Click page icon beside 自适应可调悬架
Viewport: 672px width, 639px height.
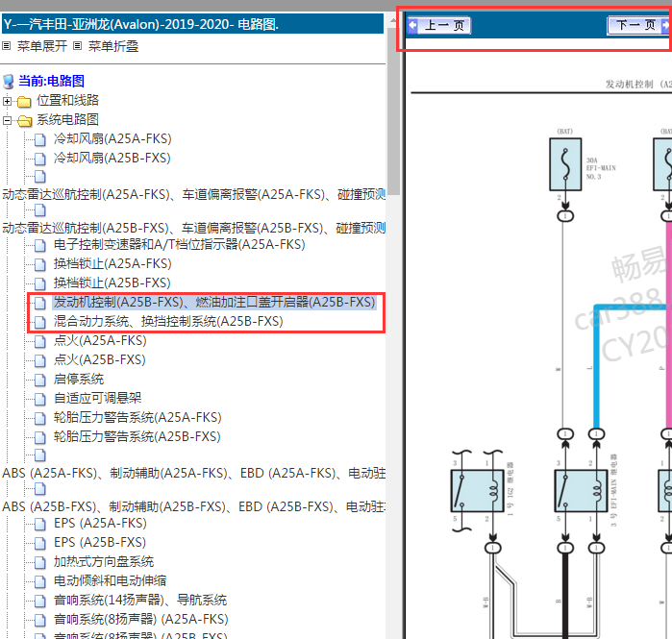(39, 400)
